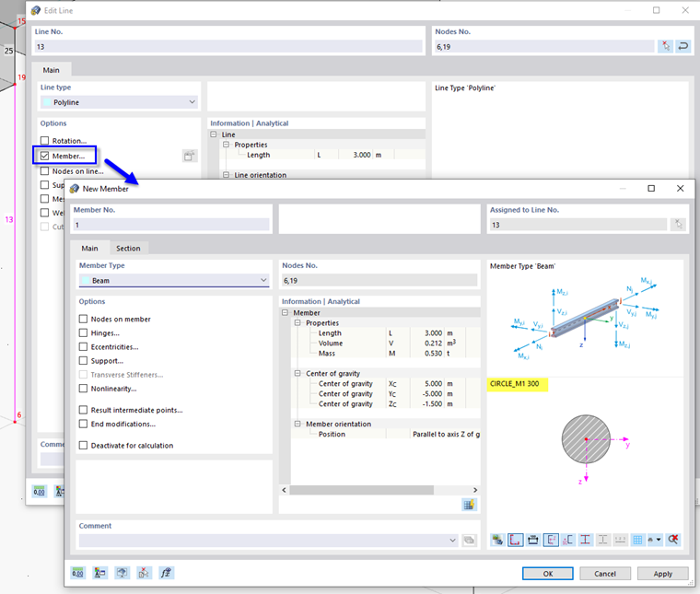Click the grayed I-section icon
Image resolution: width=700 pixels, height=594 pixels.
click(x=602, y=540)
